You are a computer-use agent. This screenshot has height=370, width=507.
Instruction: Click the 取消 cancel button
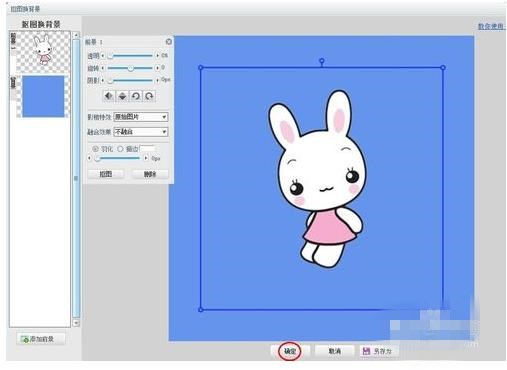coord(335,351)
